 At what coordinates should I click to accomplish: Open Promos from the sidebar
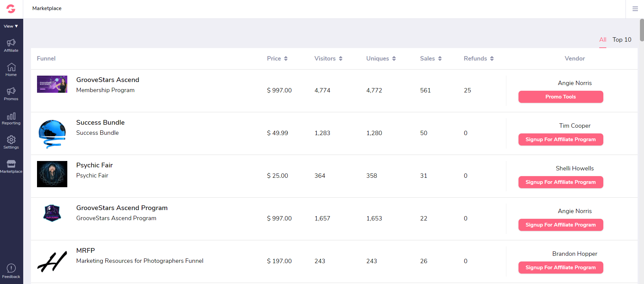(11, 94)
